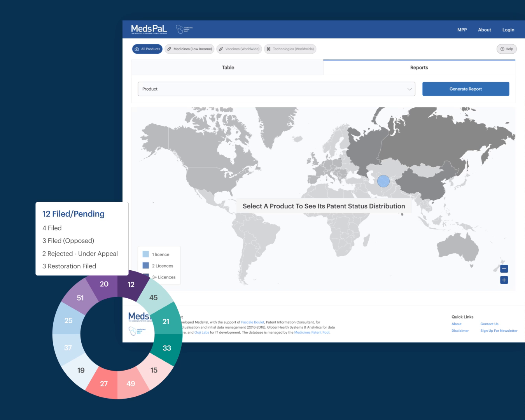Toggle the Medicines (Low Income) filter
Viewport: 525px width, 420px height.
(x=189, y=49)
